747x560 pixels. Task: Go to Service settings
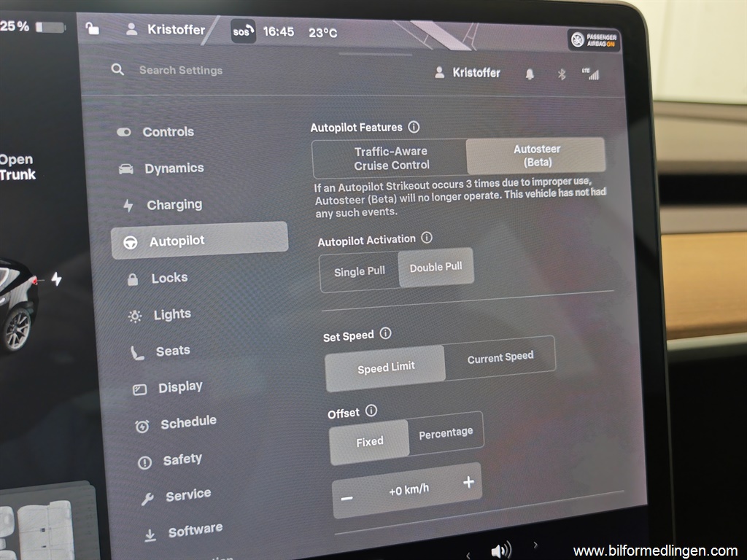[176, 496]
